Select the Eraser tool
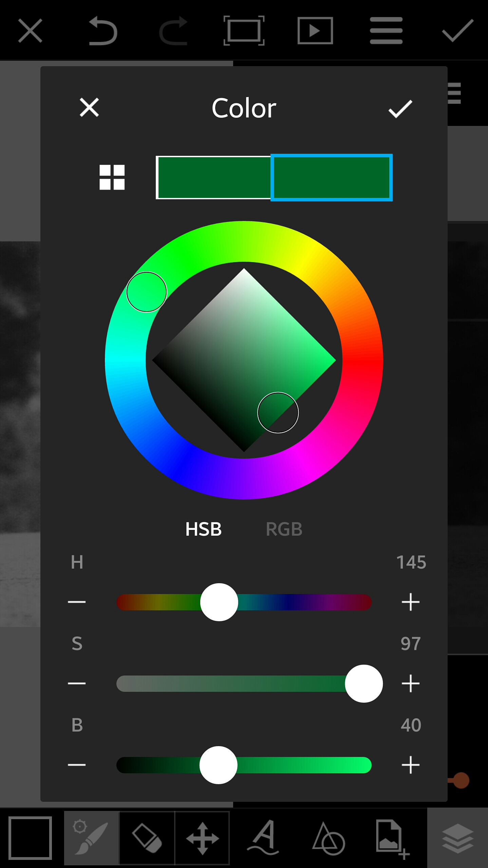The image size is (488, 868). pos(147,838)
